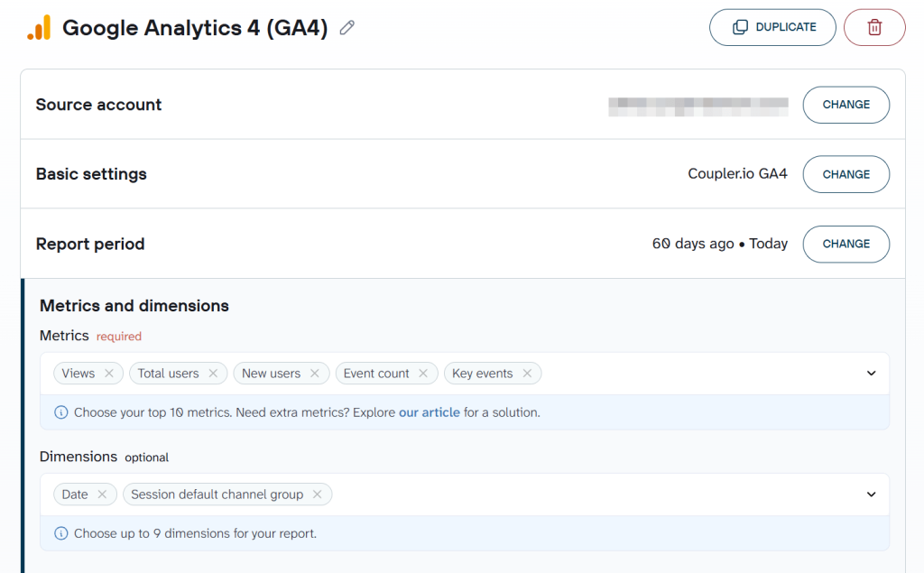Screen dimensions: 924x573
Task: Click the info icon under Metrics
Action: click(x=60, y=412)
